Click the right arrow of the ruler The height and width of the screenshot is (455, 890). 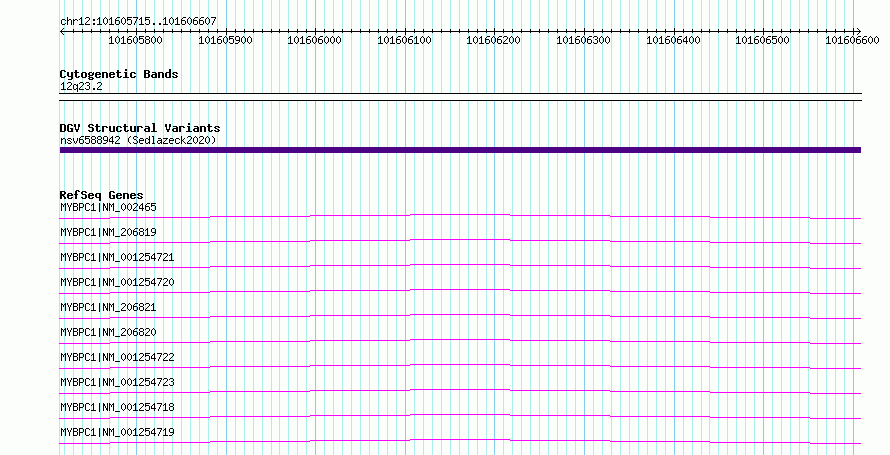pos(858,31)
